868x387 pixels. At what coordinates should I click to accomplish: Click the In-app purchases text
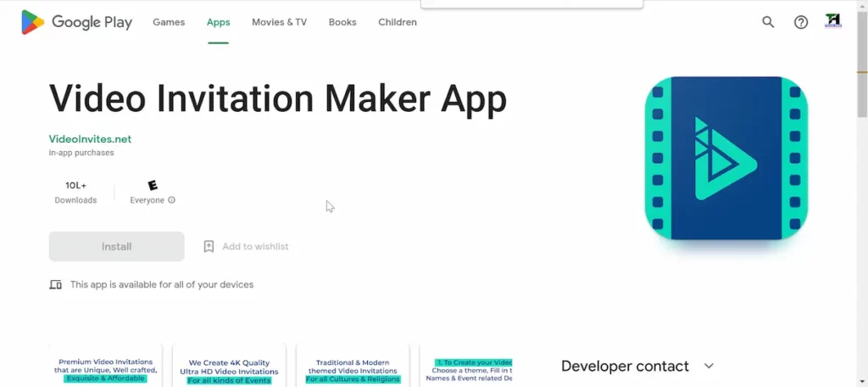click(x=81, y=153)
